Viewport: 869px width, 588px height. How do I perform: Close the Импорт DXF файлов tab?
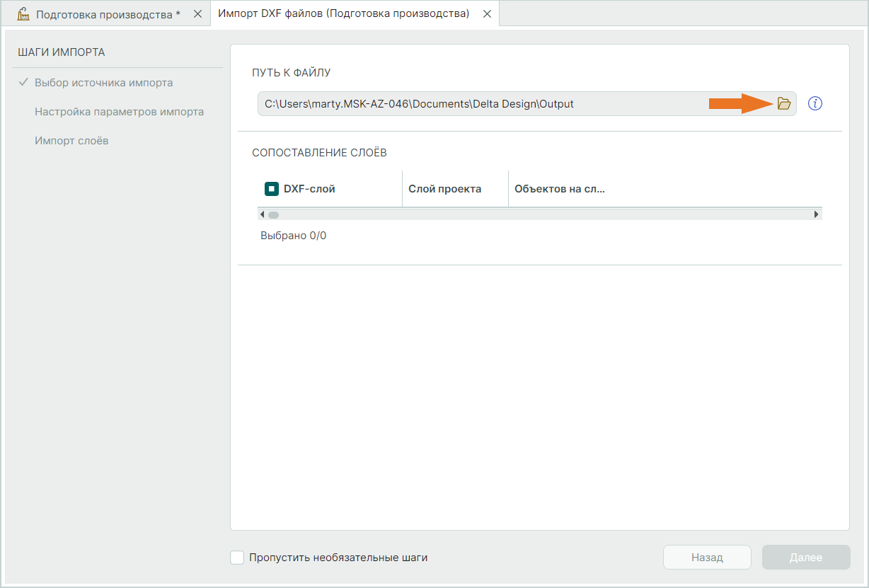(x=487, y=14)
